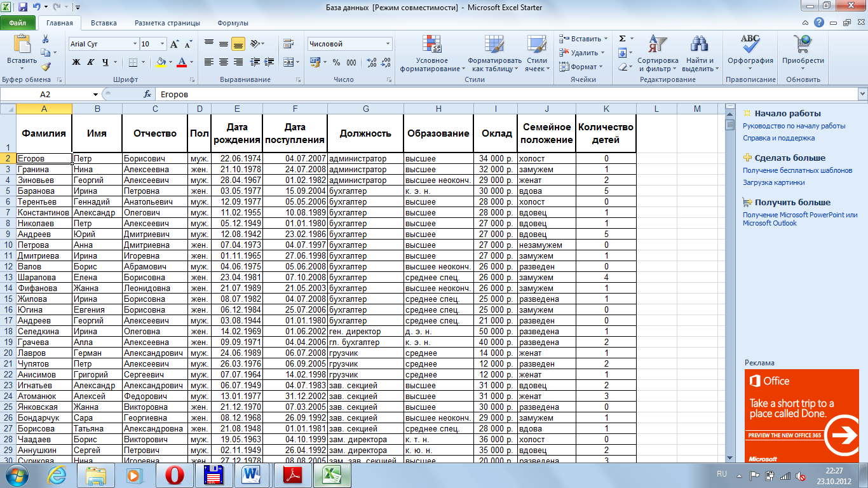Open Справка и поддержка link

(778, 138)
